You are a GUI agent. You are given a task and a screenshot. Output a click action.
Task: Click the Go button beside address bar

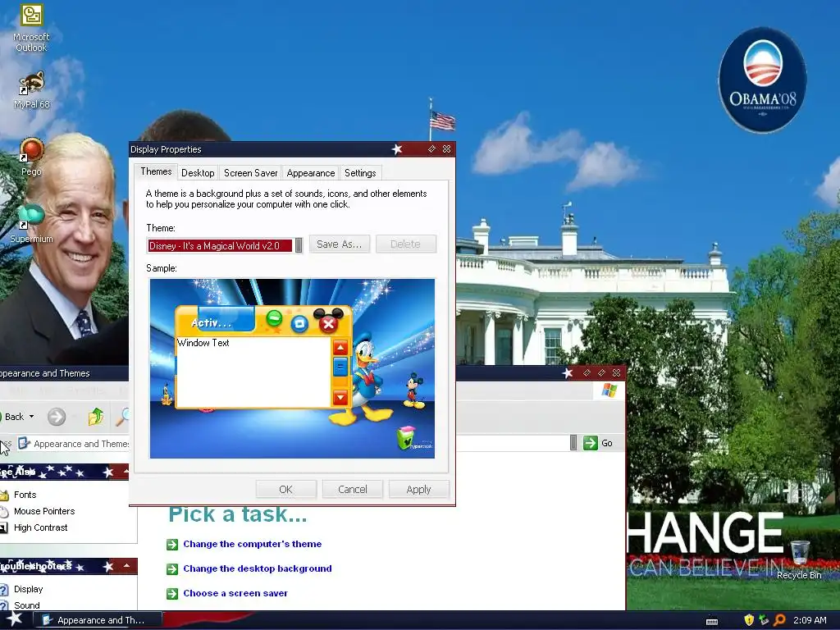point(598,443)
